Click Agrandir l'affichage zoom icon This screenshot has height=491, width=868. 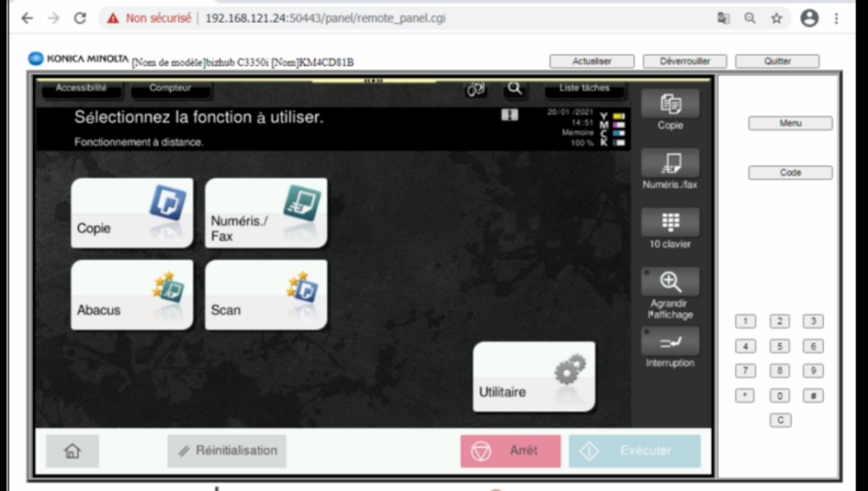pos(670,282)
